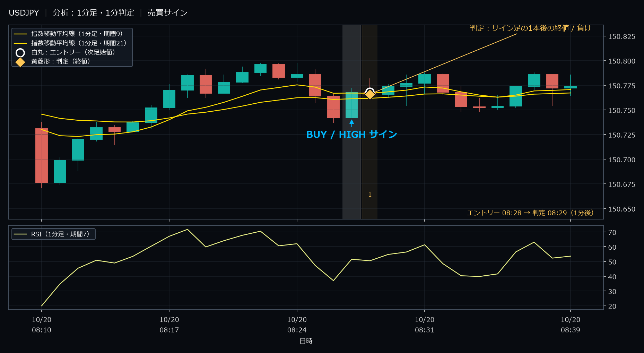Click the RSI axis label 20

(x=612, y=307)
